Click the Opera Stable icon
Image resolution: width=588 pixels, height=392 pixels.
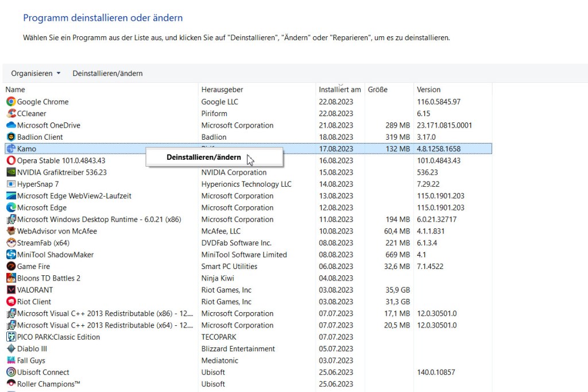pos(11,160)
